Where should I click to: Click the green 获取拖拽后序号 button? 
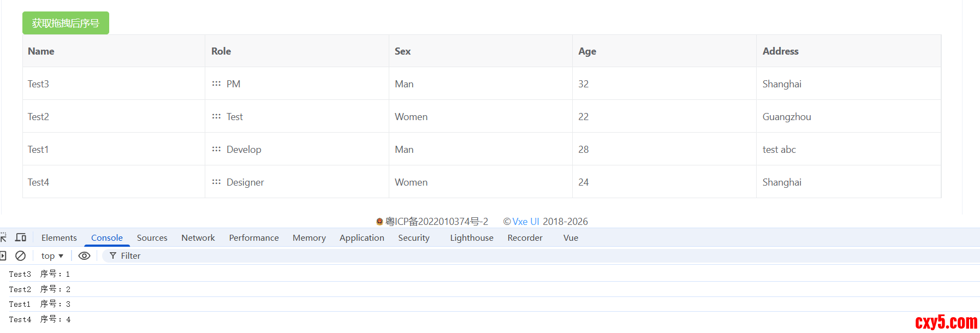(66, 23)
